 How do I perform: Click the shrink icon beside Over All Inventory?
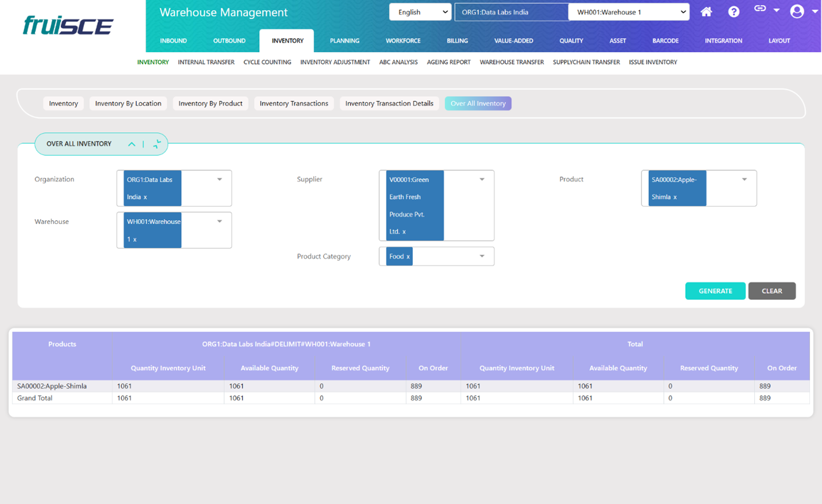click(x=157, y=144)
